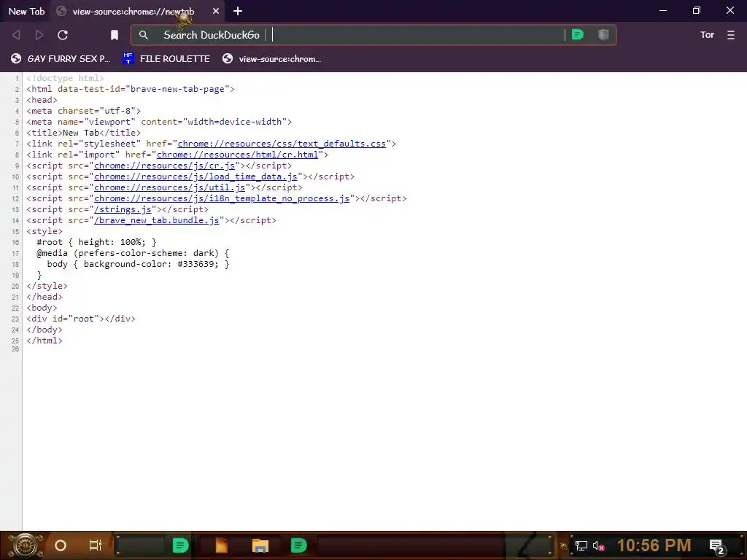Click the '<title>New Tab</title>' source line
The image size is (747, 560).
coord(84,133)
